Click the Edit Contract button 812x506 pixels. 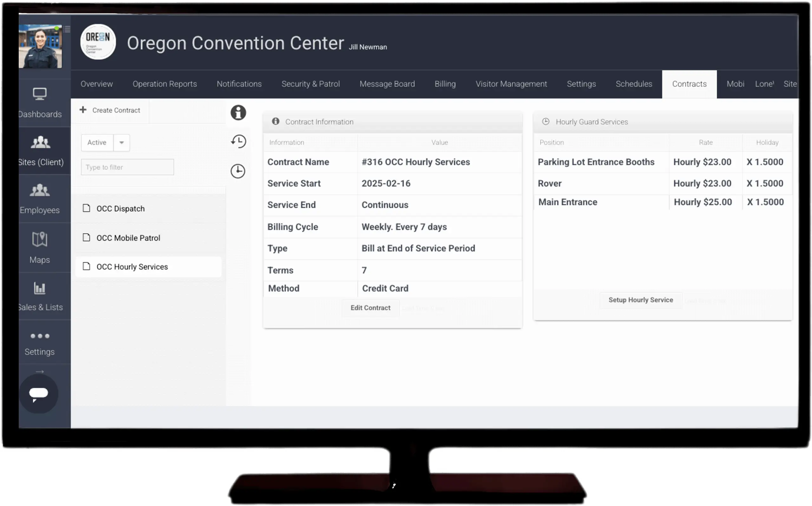[x=370, y=308]
